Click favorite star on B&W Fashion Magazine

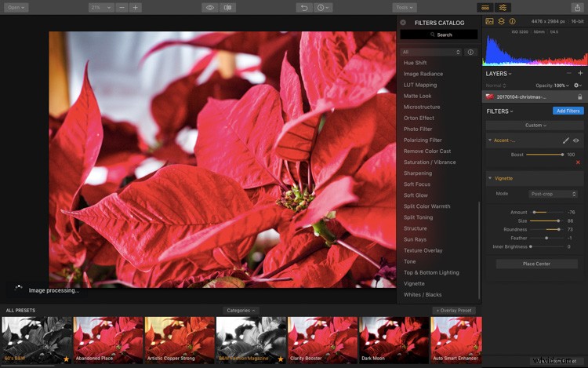[281, 359]
